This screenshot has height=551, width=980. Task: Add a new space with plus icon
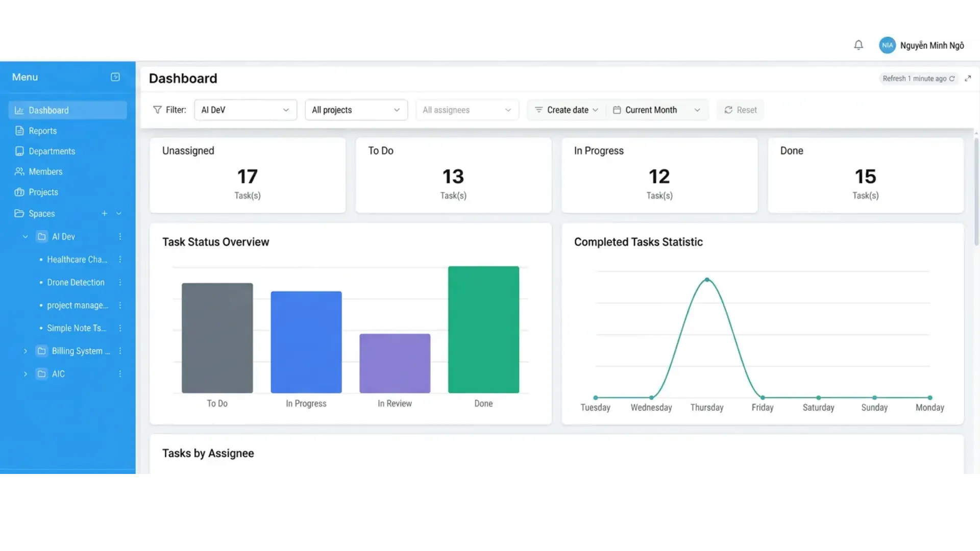[104, 213]
